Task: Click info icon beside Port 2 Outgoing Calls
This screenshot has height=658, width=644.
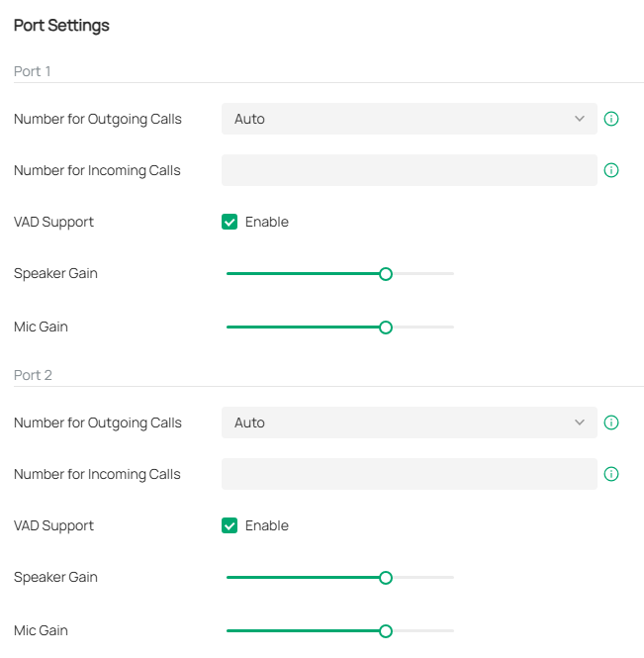Action: click(x=611, y=423)
